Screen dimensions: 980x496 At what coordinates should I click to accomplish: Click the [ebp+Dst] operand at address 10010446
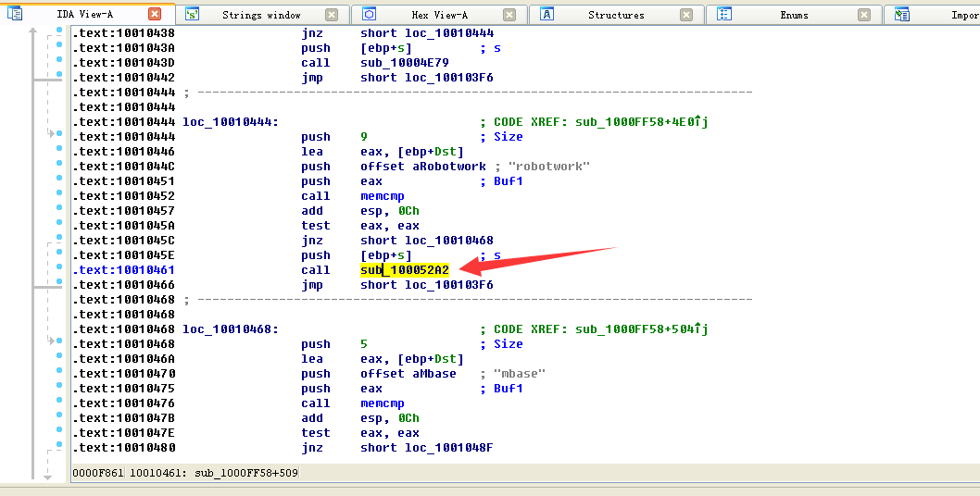[431, 152]
